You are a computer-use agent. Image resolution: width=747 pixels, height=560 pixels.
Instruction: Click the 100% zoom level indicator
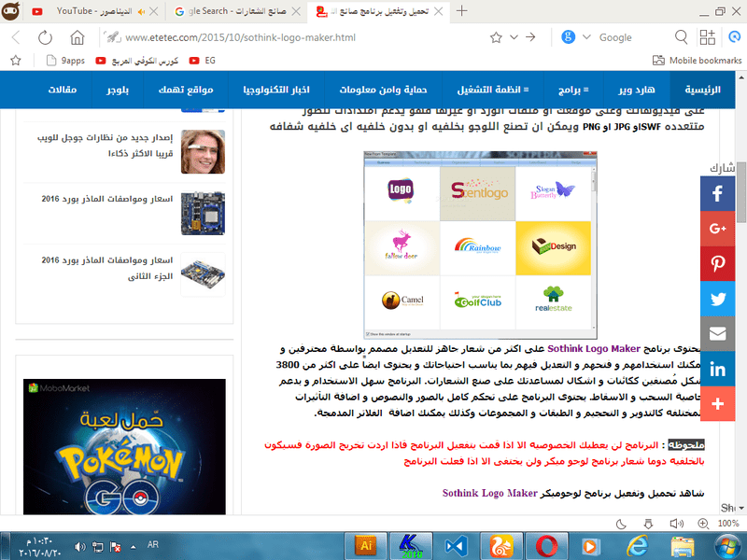[728, 524]
